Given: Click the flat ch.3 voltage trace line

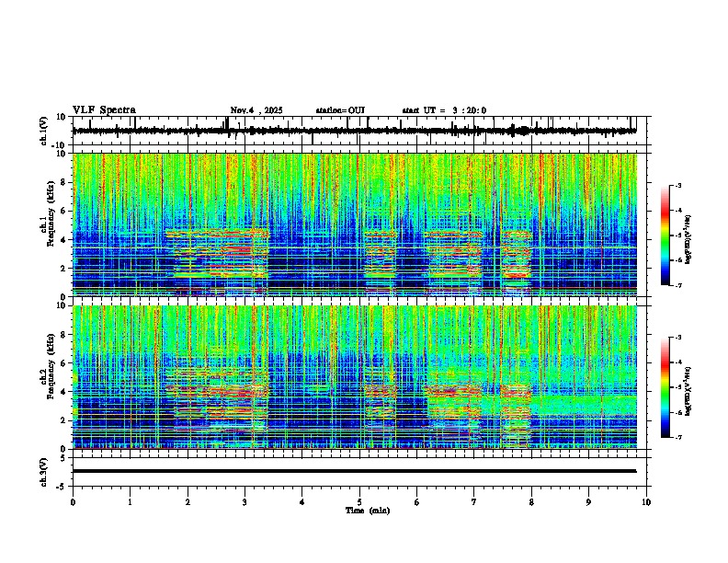Looking at the screenshot, I should coord(354,471).
